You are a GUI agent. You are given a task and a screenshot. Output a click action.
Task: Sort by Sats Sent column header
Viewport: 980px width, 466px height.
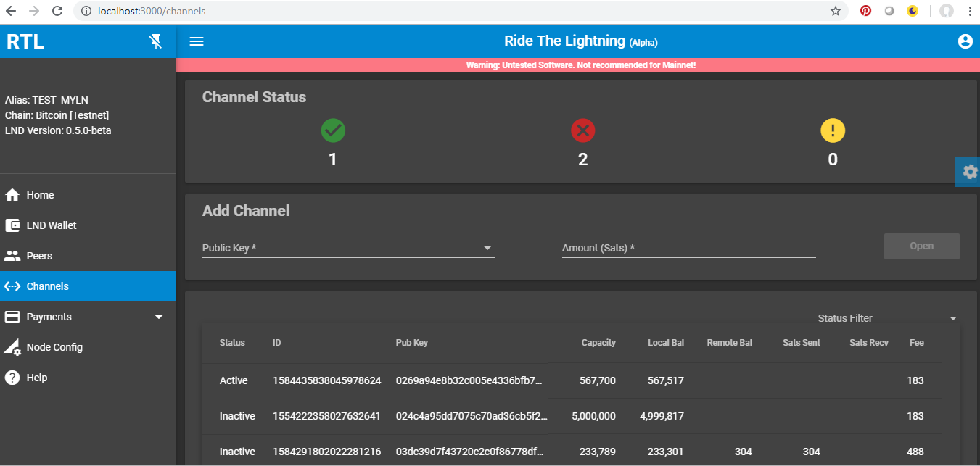coord(802,343)
